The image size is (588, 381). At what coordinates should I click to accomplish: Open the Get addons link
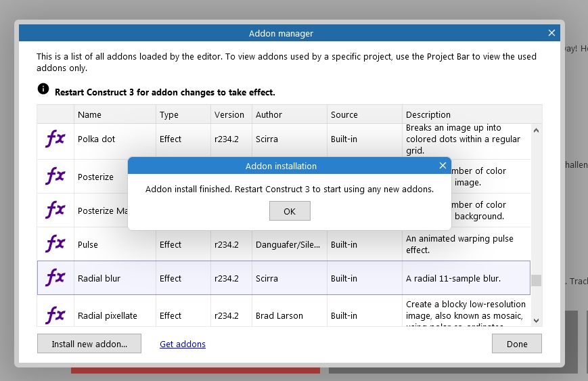click(x=183, y=344)
